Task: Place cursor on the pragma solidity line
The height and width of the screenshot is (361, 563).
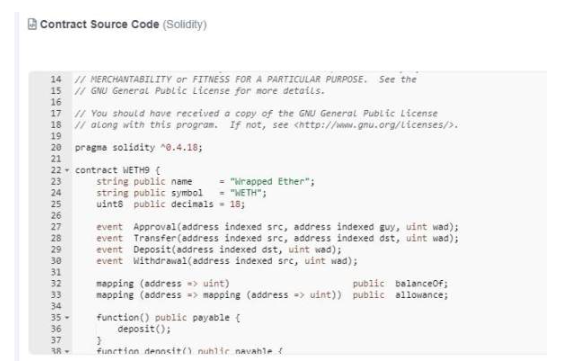Action: [x=139, y=148]
